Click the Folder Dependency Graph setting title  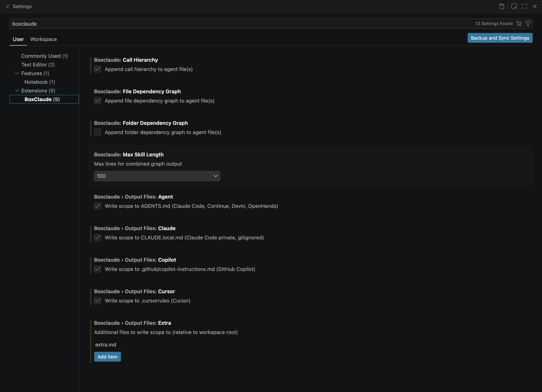tap(141, 123)
